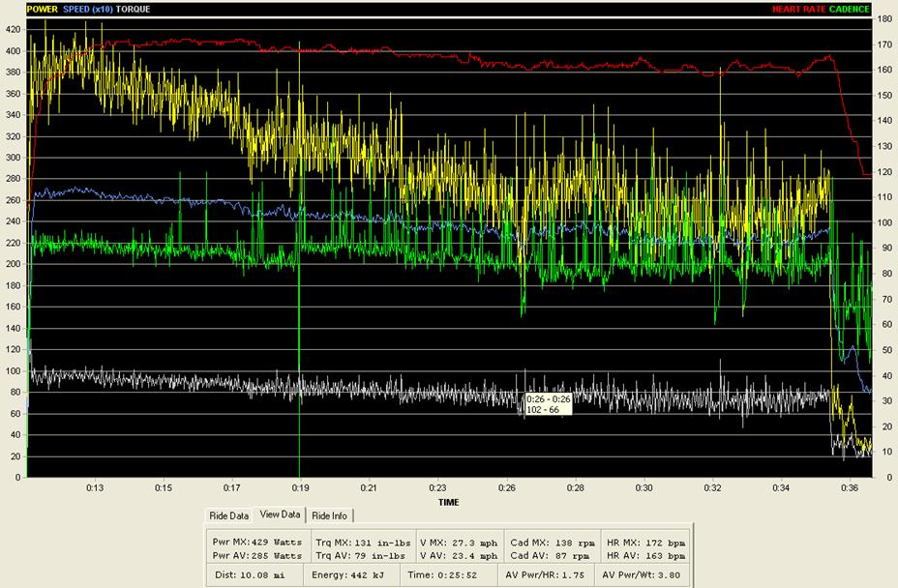This screenshot has width=898, height=588.
Task: Click the 0:17 tick on the time axis
Action: pos(231,487)
